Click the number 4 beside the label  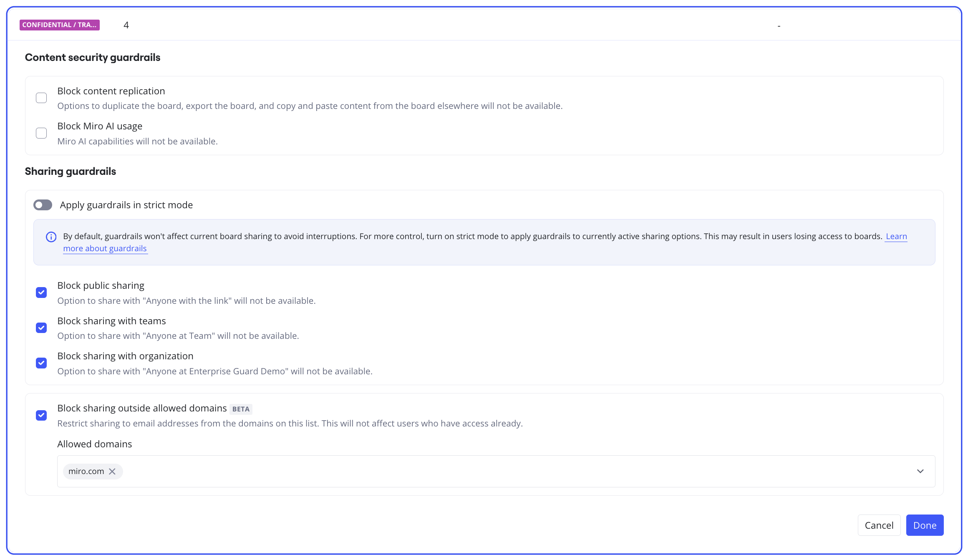pyautogui.click(x=126, y=25)
